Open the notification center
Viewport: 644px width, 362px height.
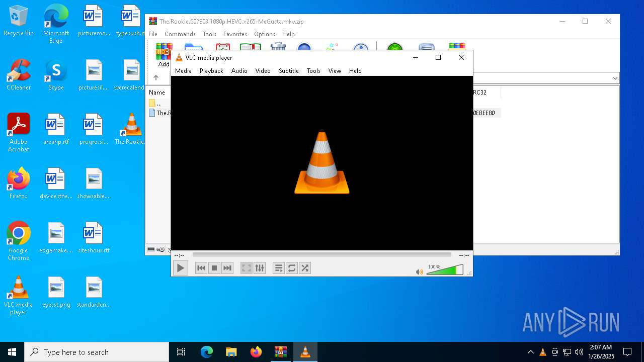coord(627,352)
